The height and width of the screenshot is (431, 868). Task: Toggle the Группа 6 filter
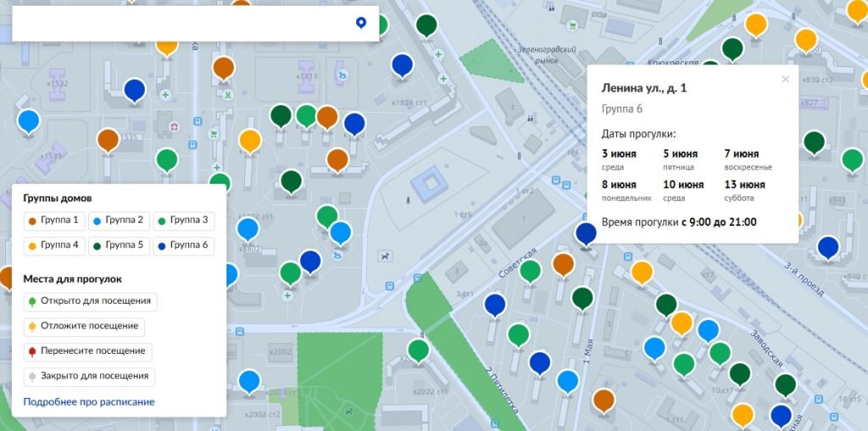[x=184, y=246]
